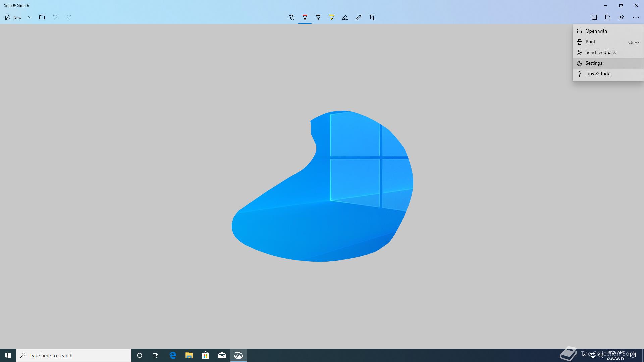Select Print in the menu
The image size is (644, 362).
(x=608, y=42)
